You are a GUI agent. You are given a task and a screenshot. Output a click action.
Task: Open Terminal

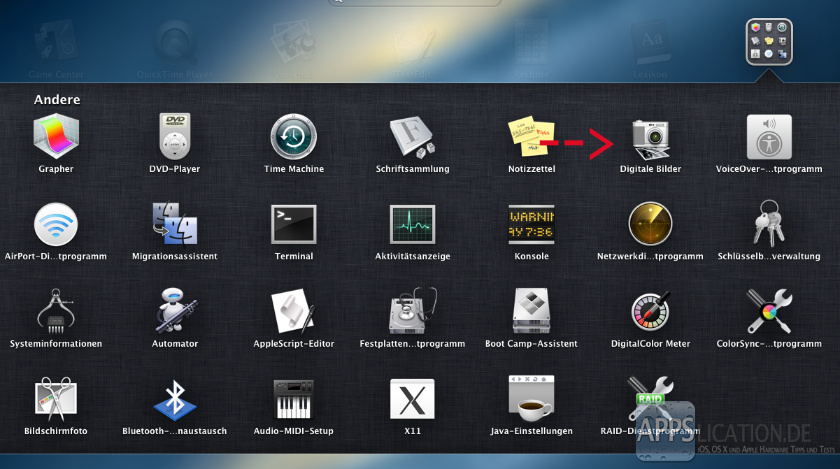(x=294, y=224)
